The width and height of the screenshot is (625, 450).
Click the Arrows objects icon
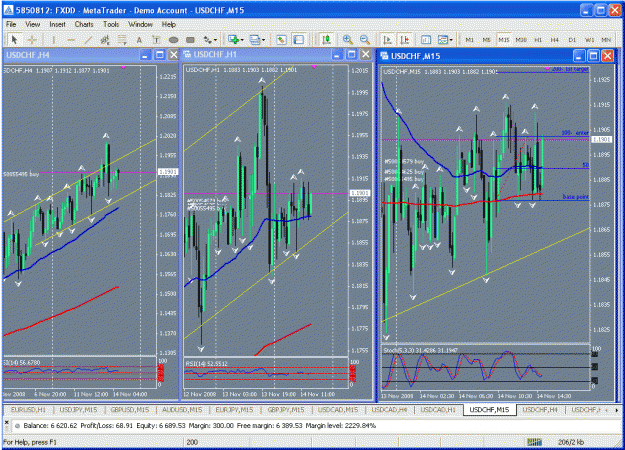coord(208,39)
